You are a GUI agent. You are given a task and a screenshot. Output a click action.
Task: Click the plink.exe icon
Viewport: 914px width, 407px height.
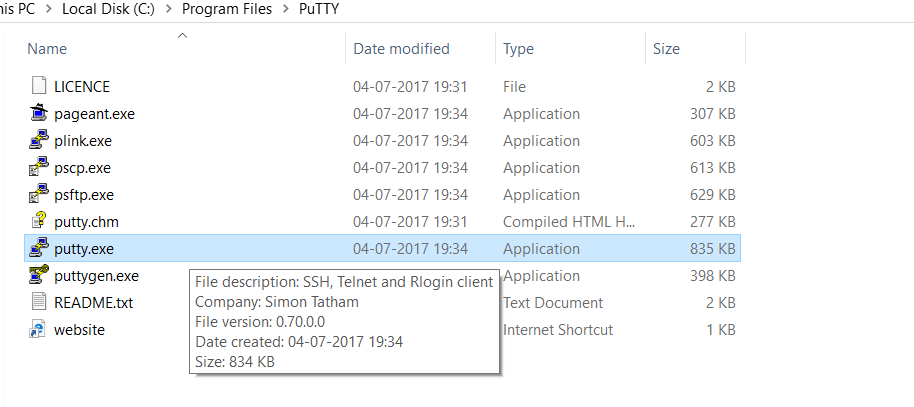[x=39, y=141]
